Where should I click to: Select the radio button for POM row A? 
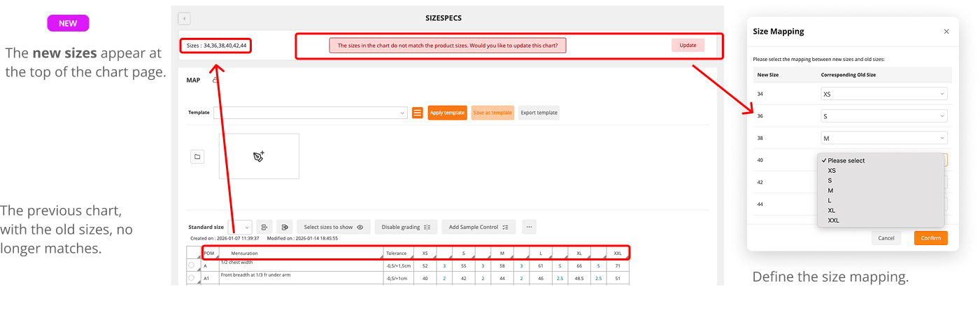point(192,265)
